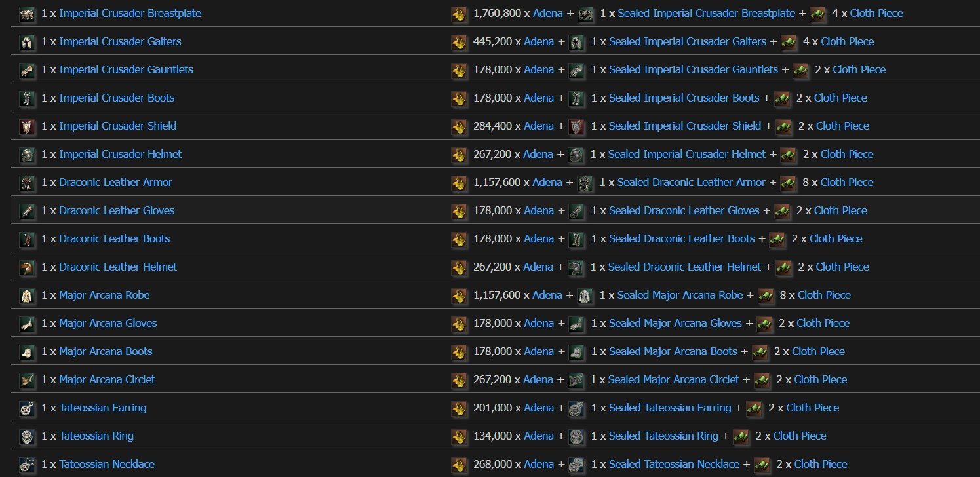Viewport: 980px width, 477px height.
Task: Open the Imperial Crusader Shield link
Action: [x=118, y=126]
